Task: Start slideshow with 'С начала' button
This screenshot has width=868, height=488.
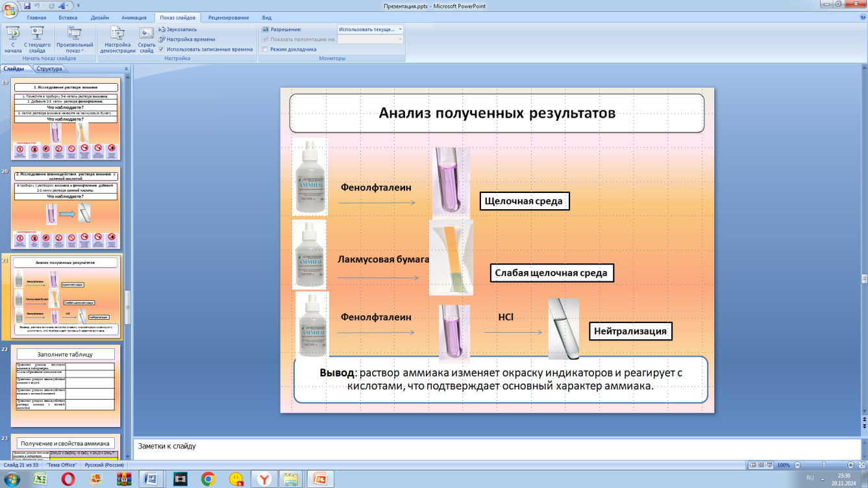Action: click(x=12, y=40)
